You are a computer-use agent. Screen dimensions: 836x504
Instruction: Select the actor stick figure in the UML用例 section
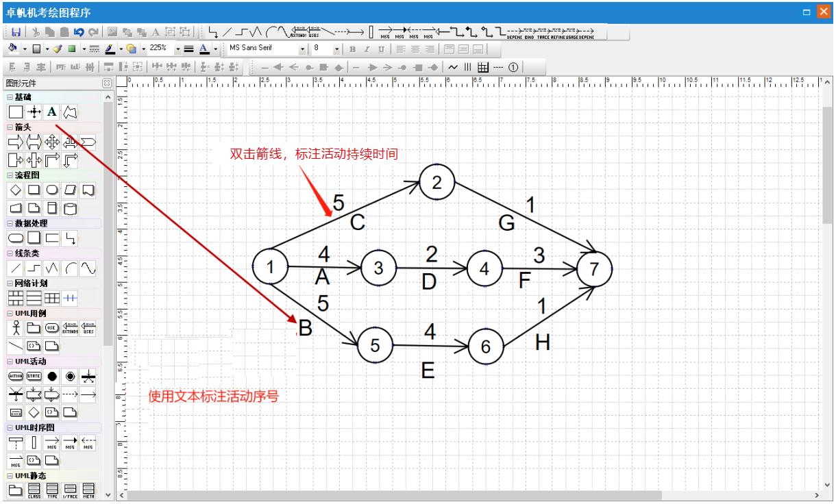[15, 327]
